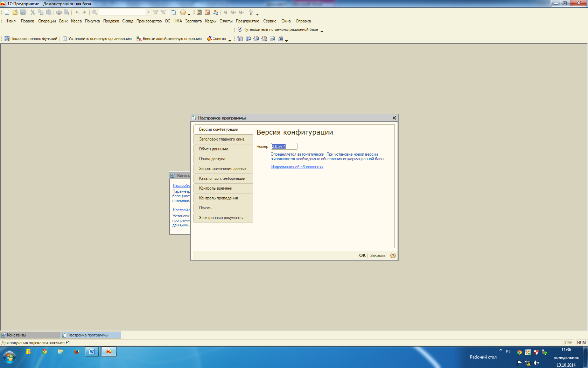Select the Контроль проведения tab

point(223,198)
